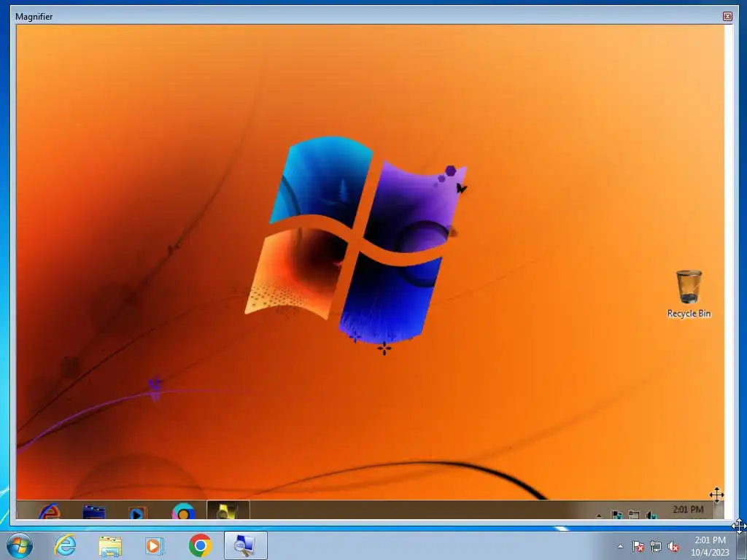This screenshot has width=747, height=560.
Task: Click the Magnifier window title text
Action: 34,17
